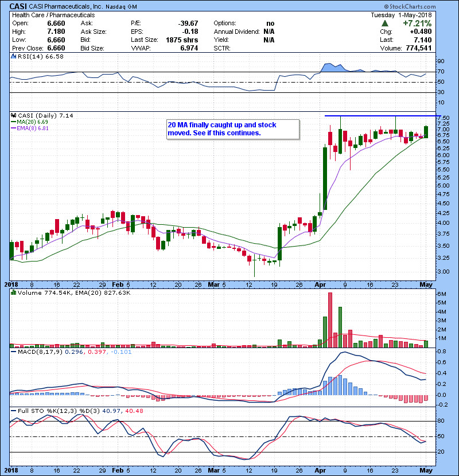The height and width of the screenshot is (476, 459).
Task: Click the Volume panel bar icon
Action: [x=13, y=292]
